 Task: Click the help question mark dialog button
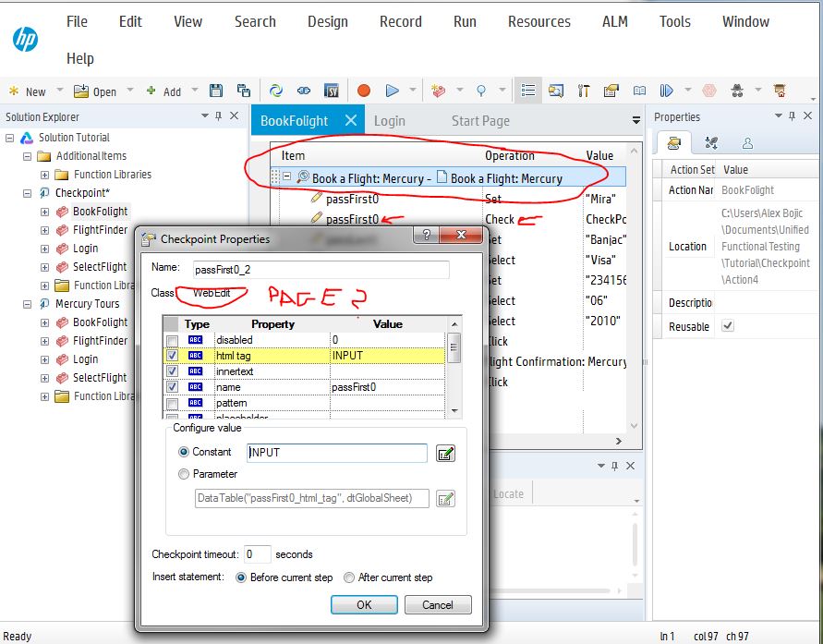click(426, 235)
